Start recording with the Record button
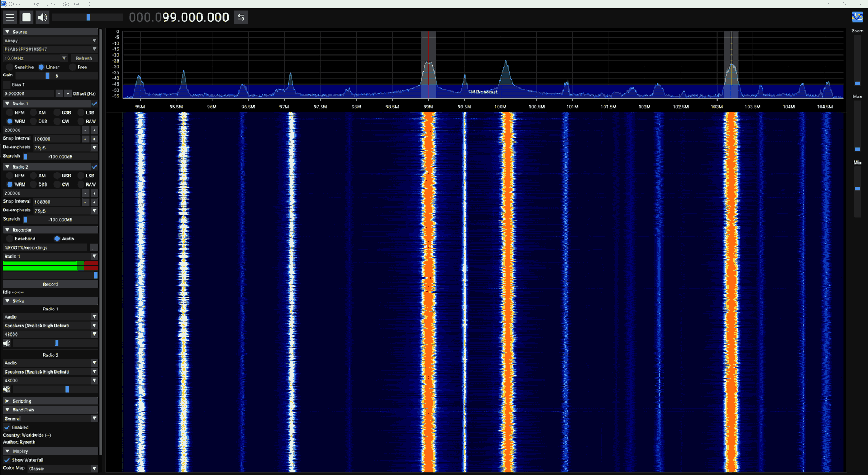 [x=50, y=284]
